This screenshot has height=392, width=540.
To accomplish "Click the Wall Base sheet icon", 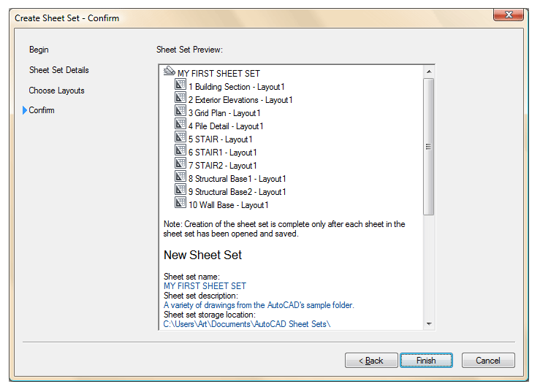I will 180,204.
